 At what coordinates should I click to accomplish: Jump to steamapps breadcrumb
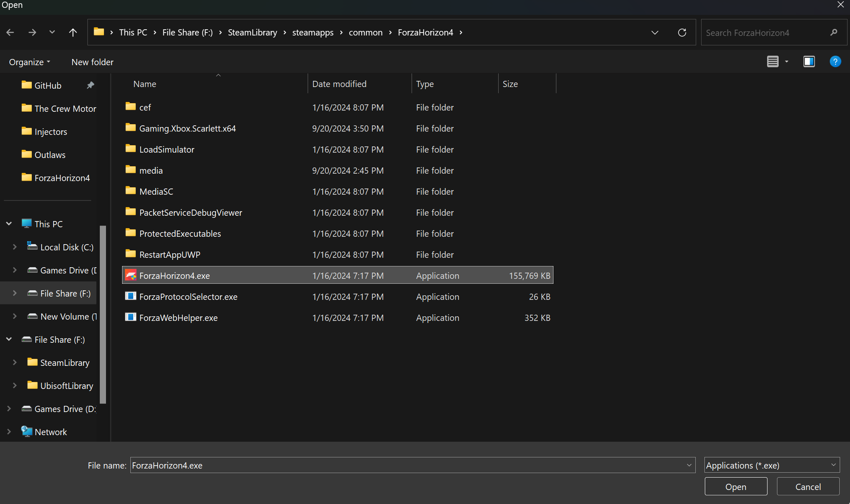point(313,32)
